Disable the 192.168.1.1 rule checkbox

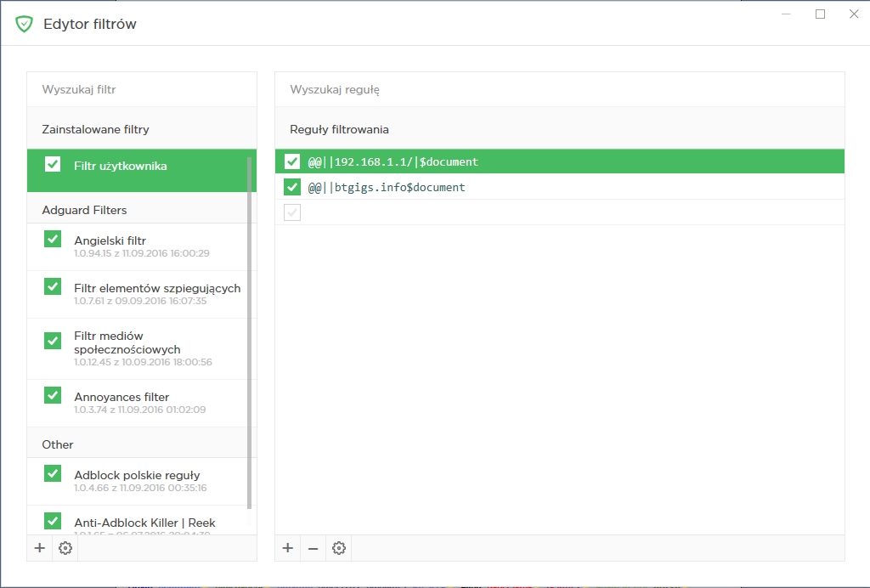(292, 161)
